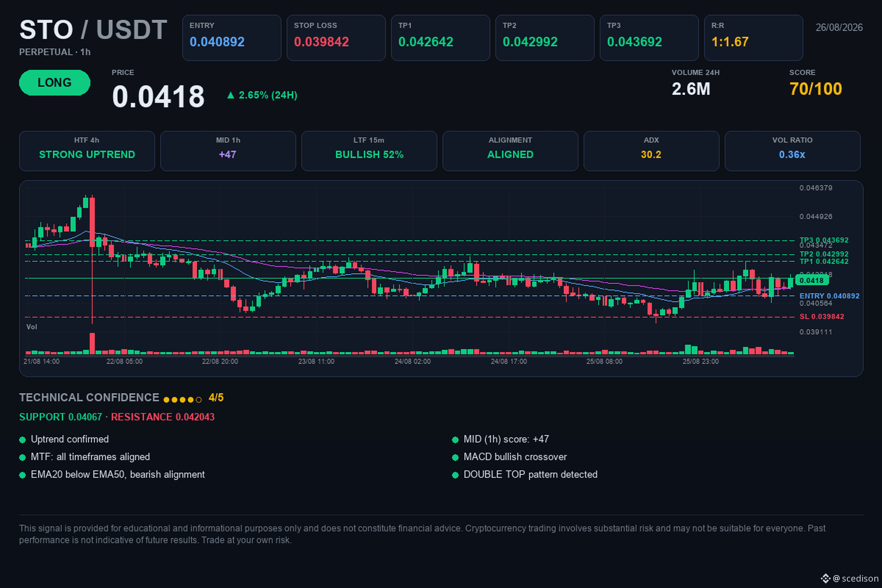The width and height of the screenshot is (882, 588).
Task: Click the LONG signal badge
Action: 55,82
